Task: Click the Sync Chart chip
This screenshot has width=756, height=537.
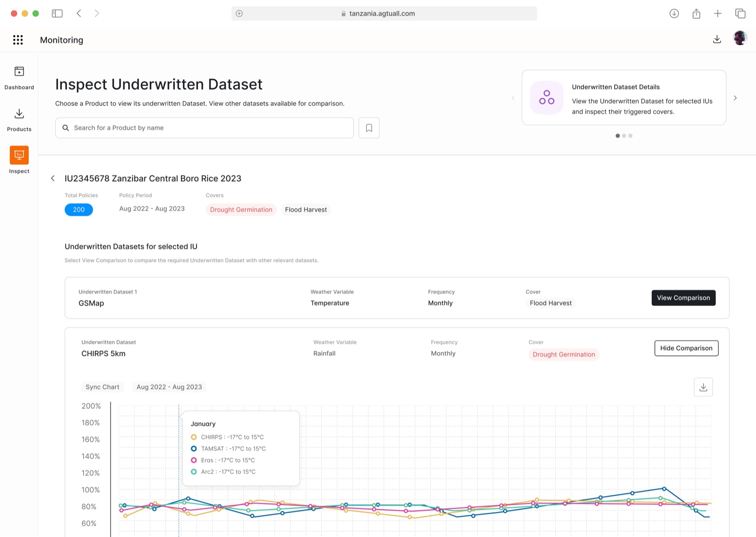Action: 103,387
